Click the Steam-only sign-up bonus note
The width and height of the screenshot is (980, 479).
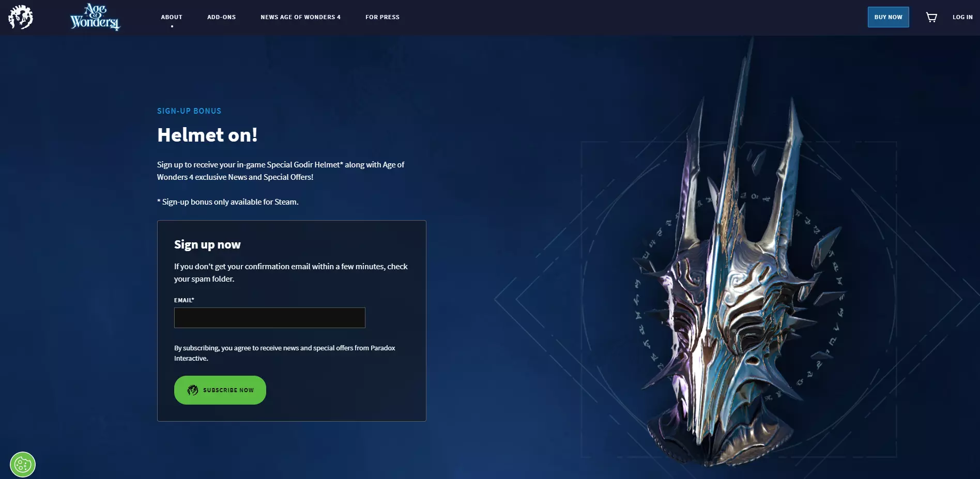[228, 202]
